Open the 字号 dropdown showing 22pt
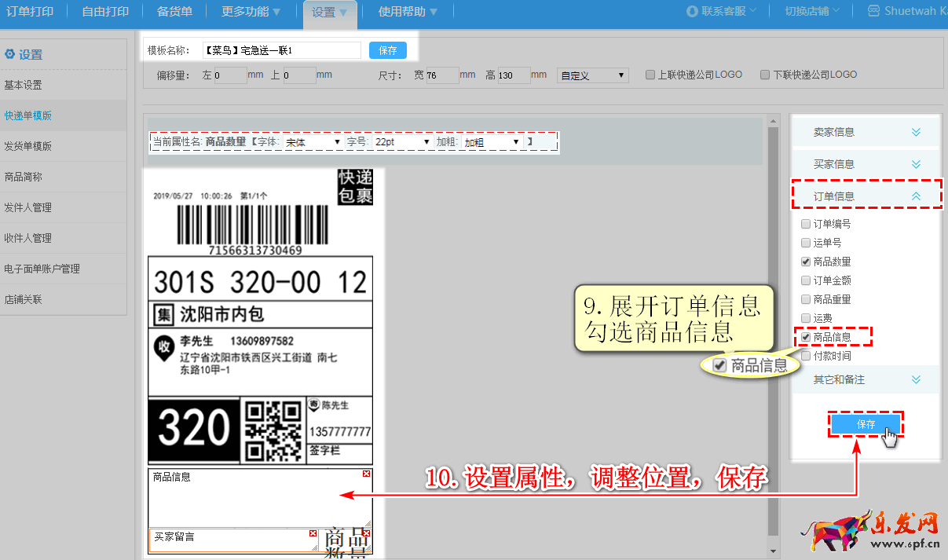This screenshot has height=560, width=948. coord(401,142)
